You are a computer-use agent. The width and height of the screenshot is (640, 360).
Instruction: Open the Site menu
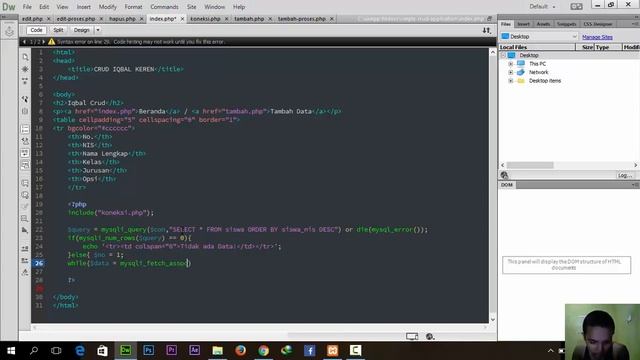click(x=191, y=7)
